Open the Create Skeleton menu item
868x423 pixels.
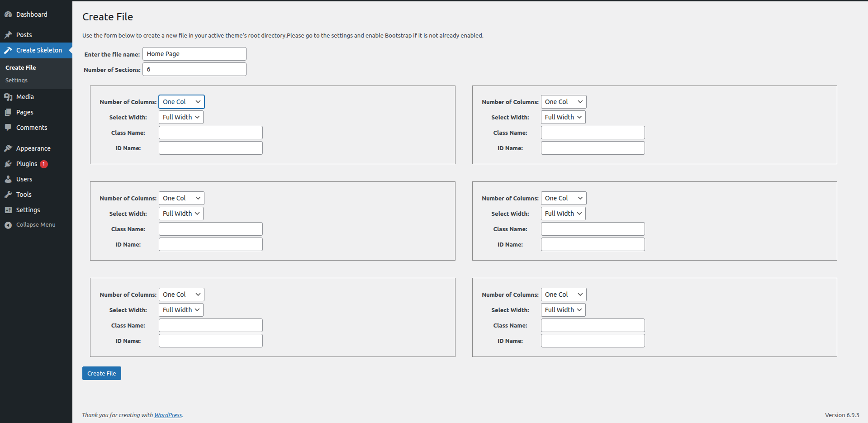[39, 50]
